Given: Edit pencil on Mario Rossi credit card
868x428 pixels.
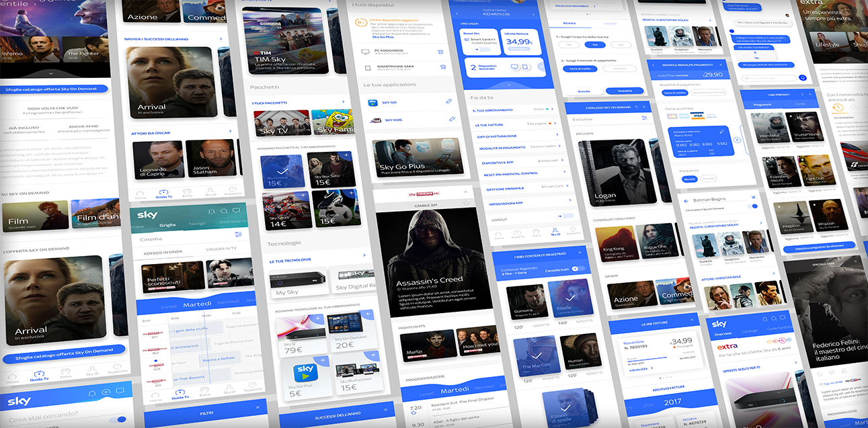Looking at the screenshot, I should [721, 132].
